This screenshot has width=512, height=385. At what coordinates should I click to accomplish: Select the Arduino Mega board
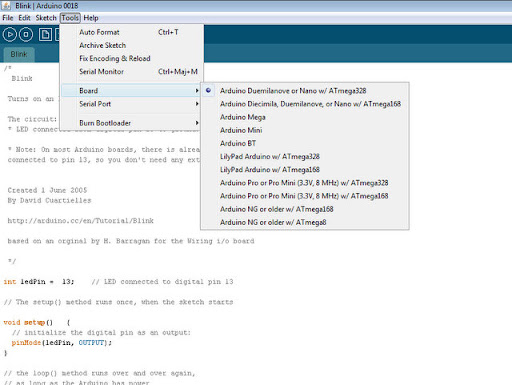305,117
